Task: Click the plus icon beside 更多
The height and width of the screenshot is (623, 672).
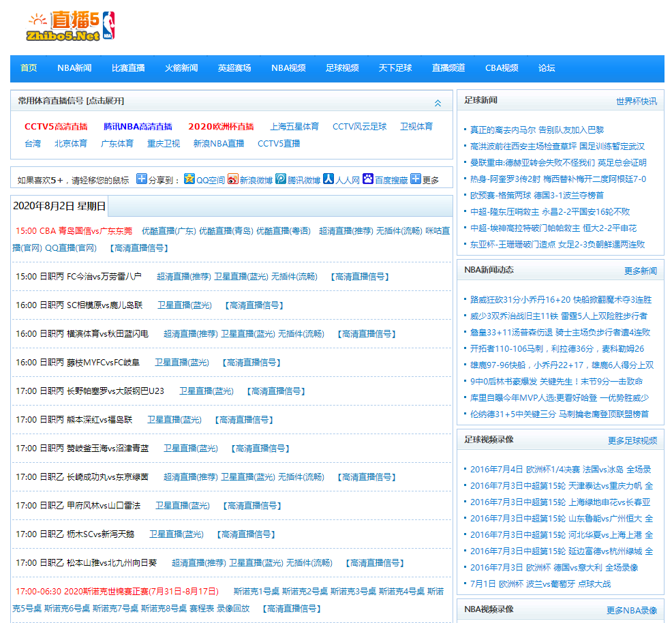Action: click(x=415, y=179)
